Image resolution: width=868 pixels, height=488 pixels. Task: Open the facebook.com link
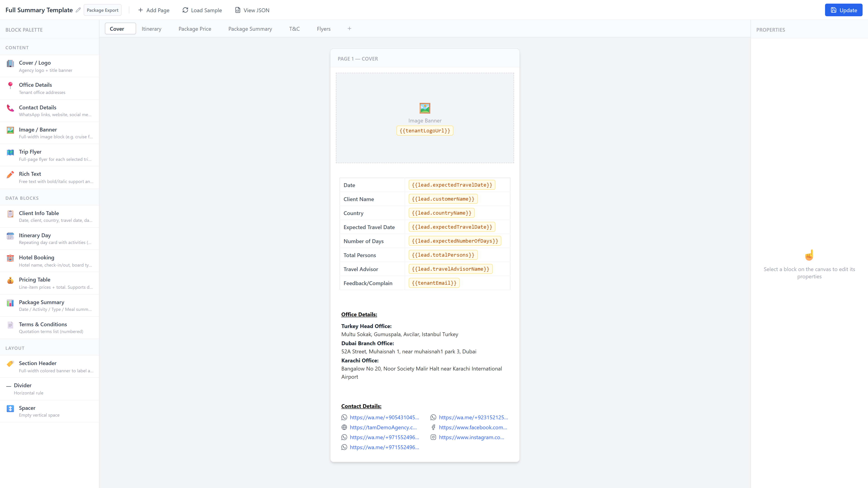point(473,427)
